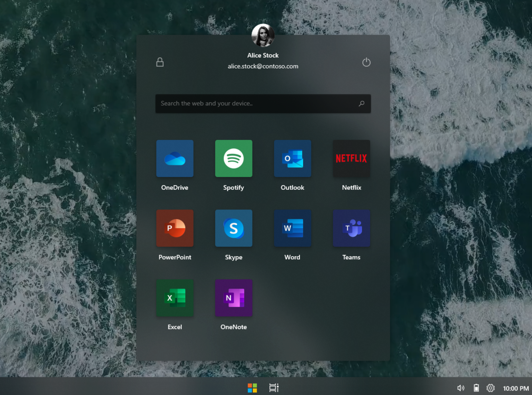This screenshot has width=532, height=395.
Task: Launch the Netflix app tile
Action: point(352,158)
